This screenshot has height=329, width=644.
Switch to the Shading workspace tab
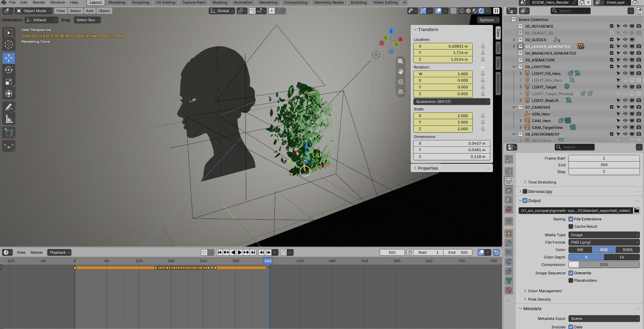[219, 2]
